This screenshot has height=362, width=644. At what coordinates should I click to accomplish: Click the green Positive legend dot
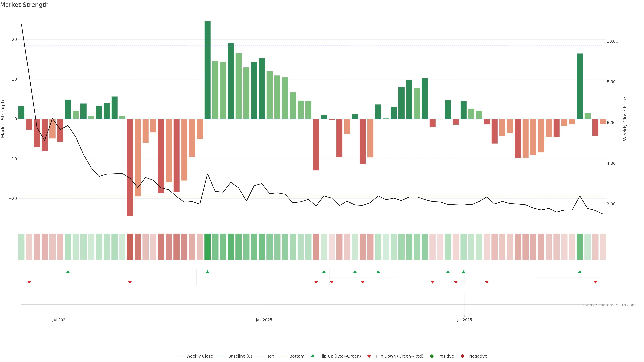[x=432, y=356]
